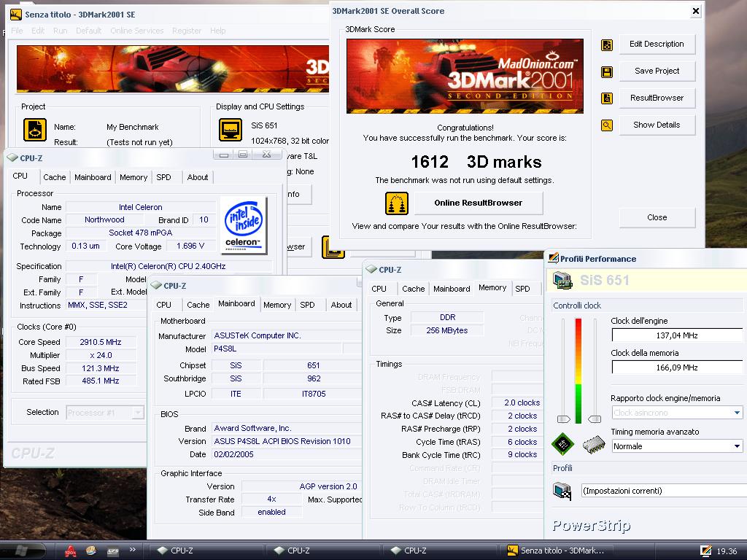
Task: Click the Online ResultBrowser trees icon
Action: pos(396,203)
